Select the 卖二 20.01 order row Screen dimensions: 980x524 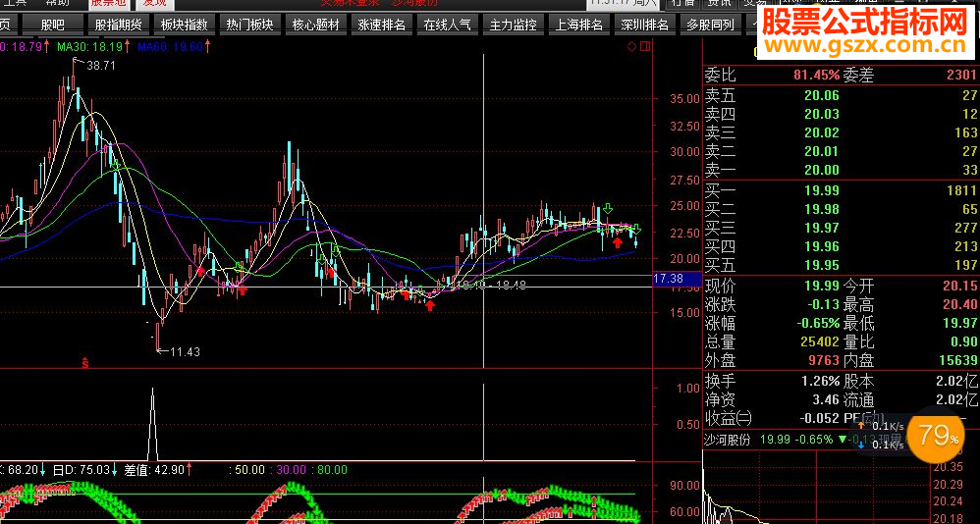(841, 151)
